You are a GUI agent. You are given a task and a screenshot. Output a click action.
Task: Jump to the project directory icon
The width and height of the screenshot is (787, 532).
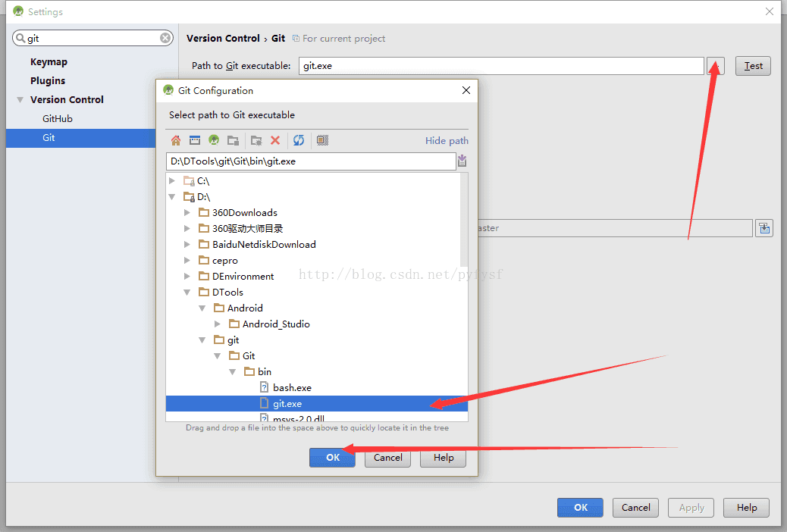click(214, 140)
